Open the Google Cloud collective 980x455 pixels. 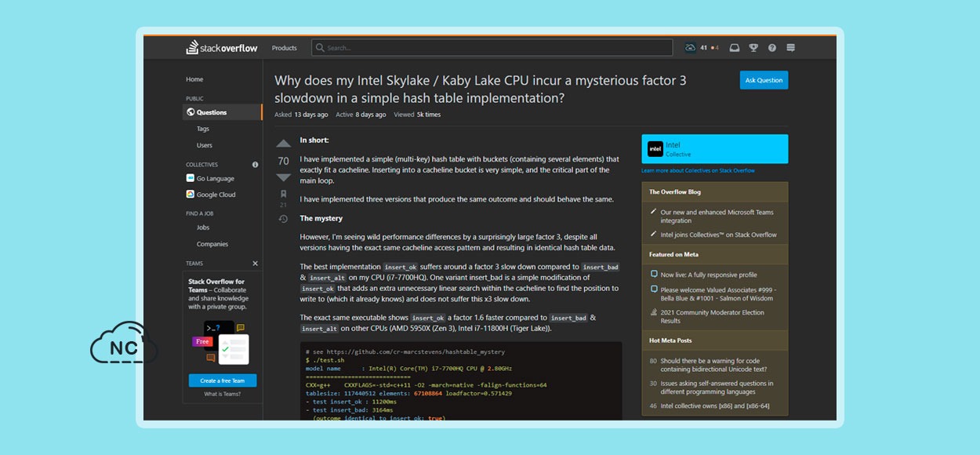[x=216, y=195]
